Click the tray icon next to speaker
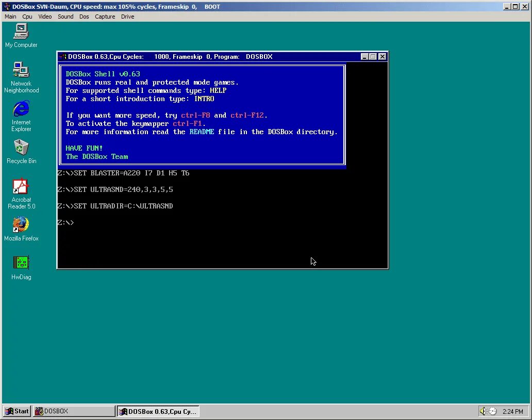The height and width of the screenshot is (420, 532). click(492, 411)
